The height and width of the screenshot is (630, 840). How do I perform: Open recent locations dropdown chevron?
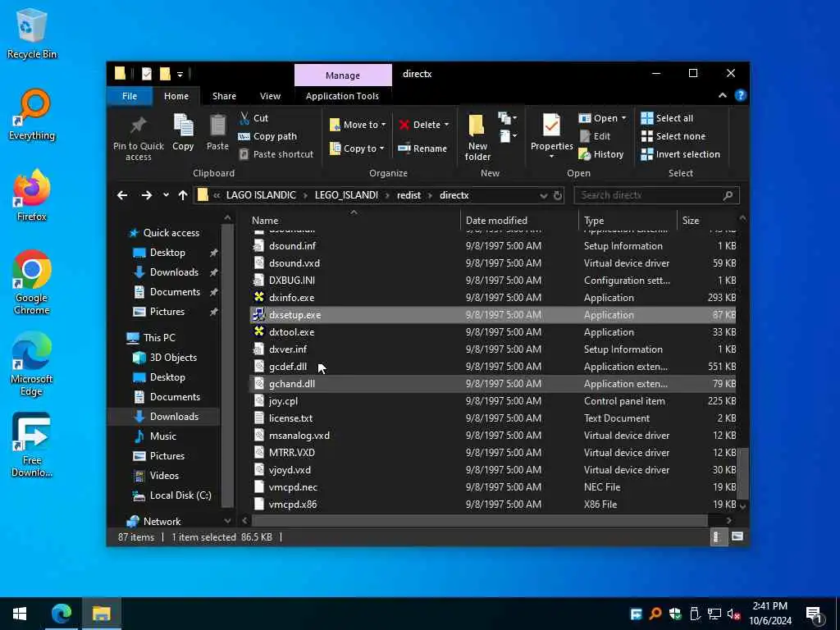(x=166, y=195)
